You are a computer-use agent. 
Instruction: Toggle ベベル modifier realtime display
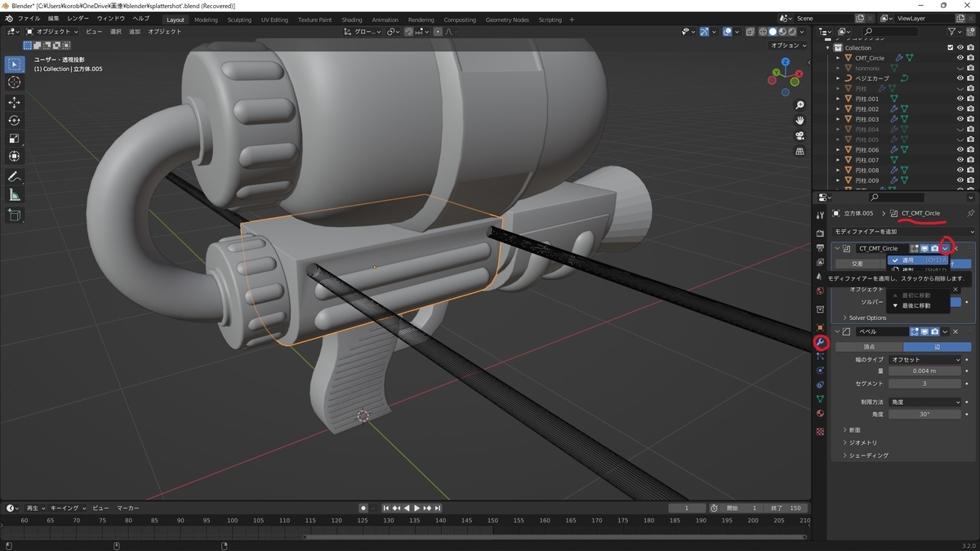[924, 331]
